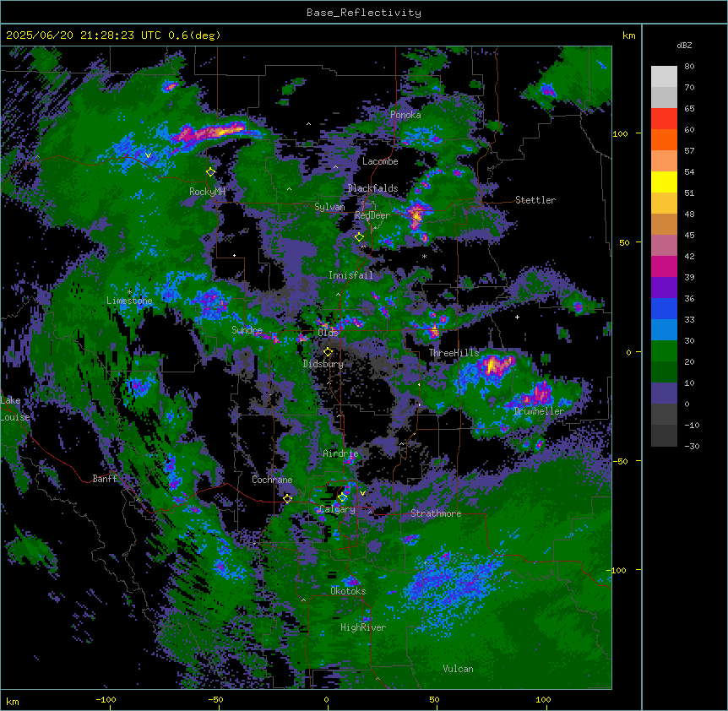This screenshot has width=728, height=711.
Task: Click the RedDeer city label
Action: coord(372,215)
